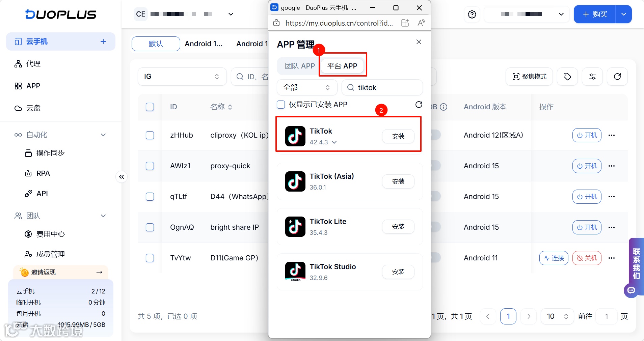
Task: Refresh the APP management list
Action: coord(419,105)
